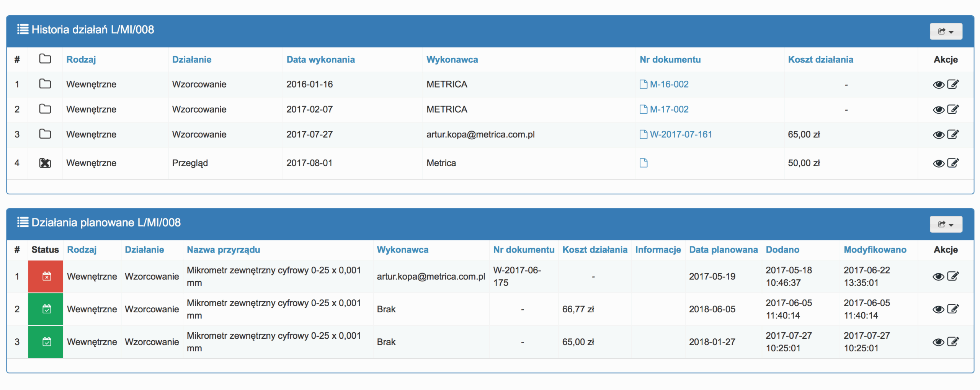Open document link M-16-002
The height and width of the screenshot is (390, 980).
(x=669, y=84)
